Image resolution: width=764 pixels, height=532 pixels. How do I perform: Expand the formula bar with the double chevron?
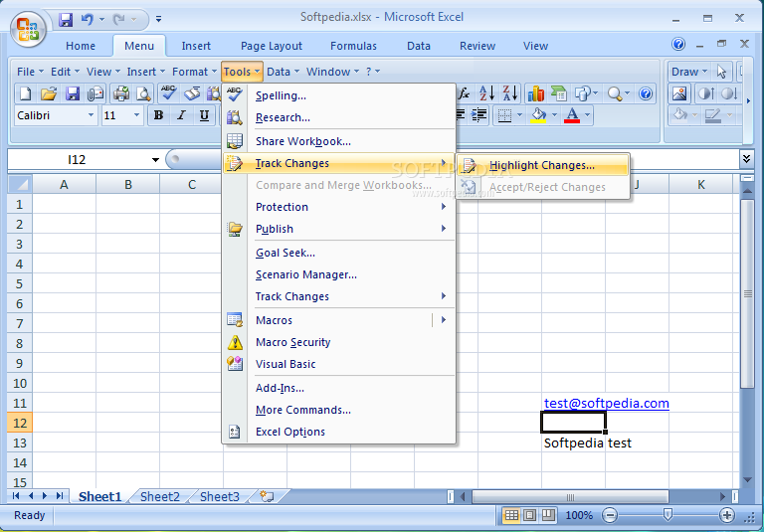[746, 159]
